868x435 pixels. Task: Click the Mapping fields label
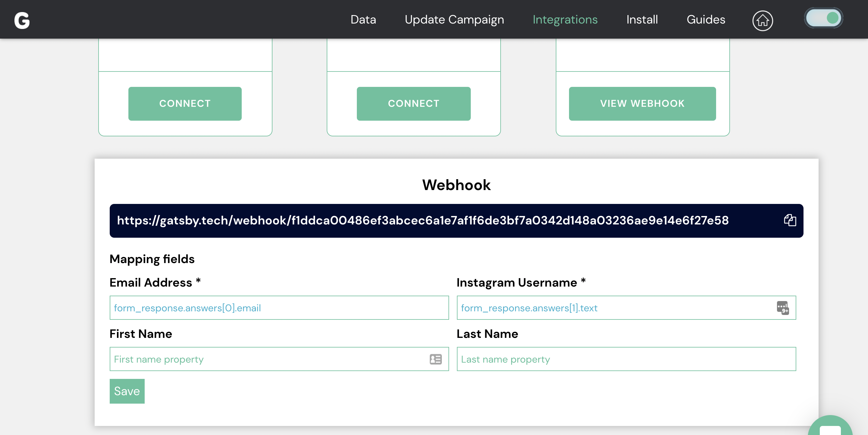pos(152,259)
